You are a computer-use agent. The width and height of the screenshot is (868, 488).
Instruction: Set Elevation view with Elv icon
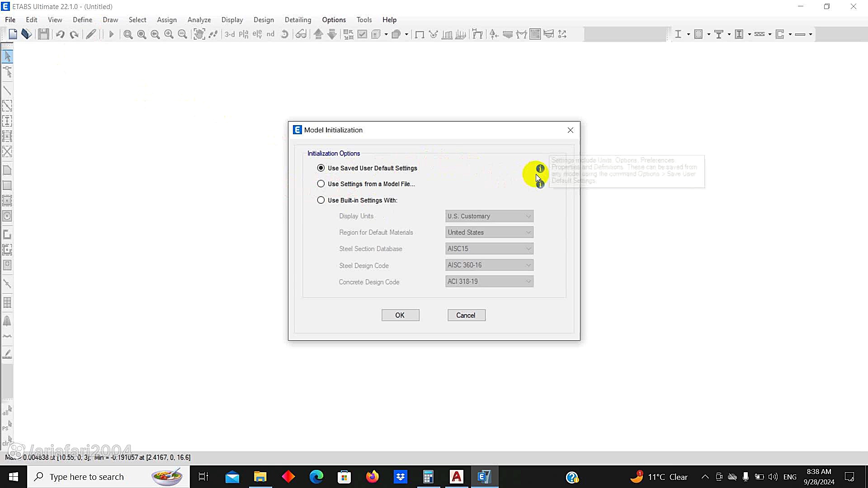[x=257, y=34]
